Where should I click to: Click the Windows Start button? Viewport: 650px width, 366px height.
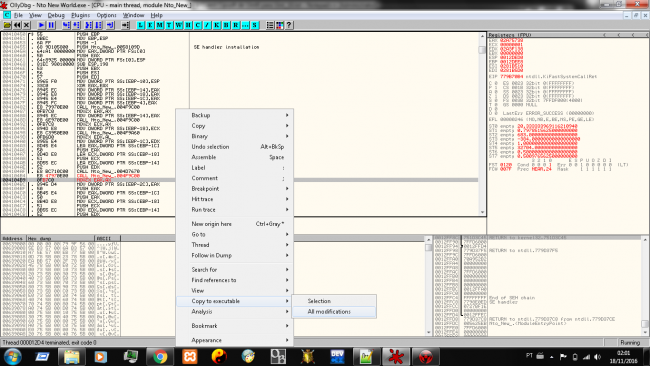point(12,356)
